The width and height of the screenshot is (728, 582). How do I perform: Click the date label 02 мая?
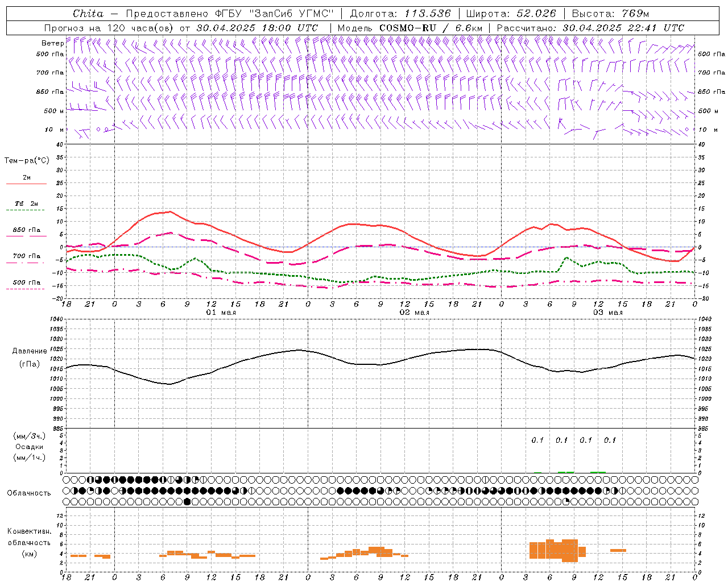tap(414, 313)
